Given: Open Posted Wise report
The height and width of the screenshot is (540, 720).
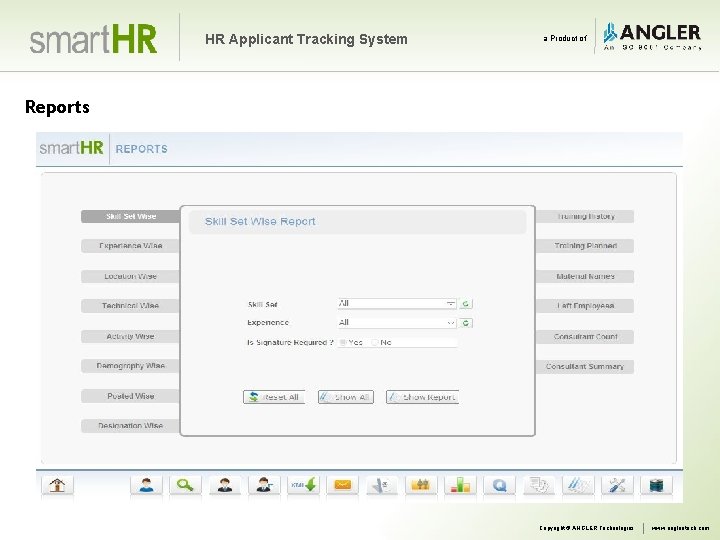Looking at the screenshot, I should pos(131,396).
